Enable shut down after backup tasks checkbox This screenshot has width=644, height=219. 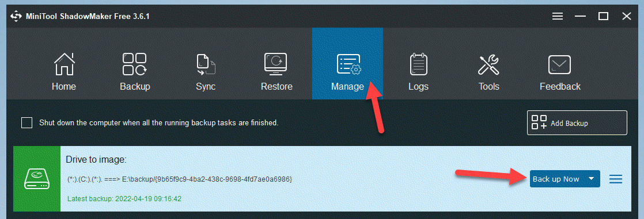pyautogui.click(x=26, y=122)
